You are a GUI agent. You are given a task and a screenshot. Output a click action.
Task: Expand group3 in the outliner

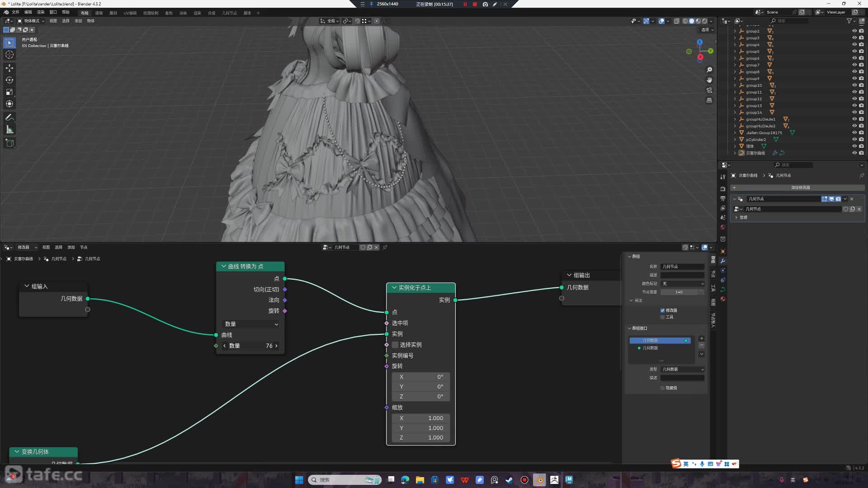[x=735, y=38]
